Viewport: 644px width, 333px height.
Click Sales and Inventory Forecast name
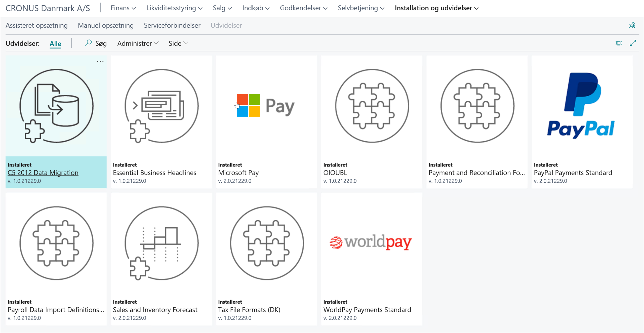(x=155, y=310)
